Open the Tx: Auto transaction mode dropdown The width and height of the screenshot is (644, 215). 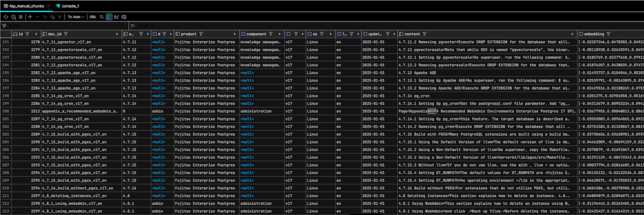coord(76,17)
